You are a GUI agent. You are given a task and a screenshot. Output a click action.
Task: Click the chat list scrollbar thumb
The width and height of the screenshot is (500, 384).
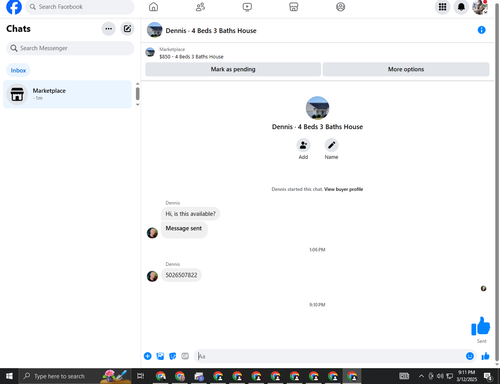[x=137, y=93]
